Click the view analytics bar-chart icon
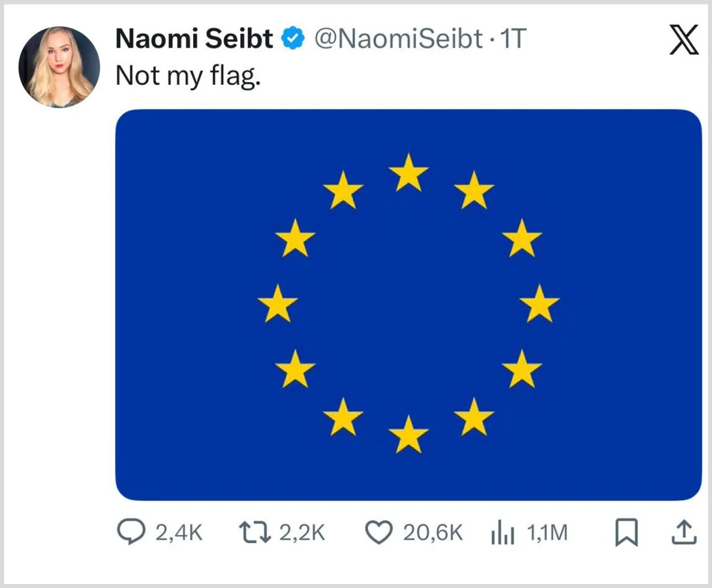Image resolution: width=712 pixels, height=588 pixels. point(503,533)
